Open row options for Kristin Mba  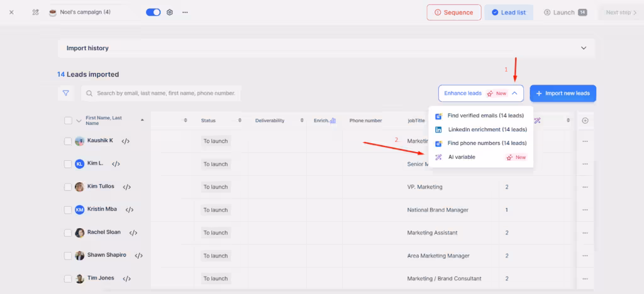(585, 210)
